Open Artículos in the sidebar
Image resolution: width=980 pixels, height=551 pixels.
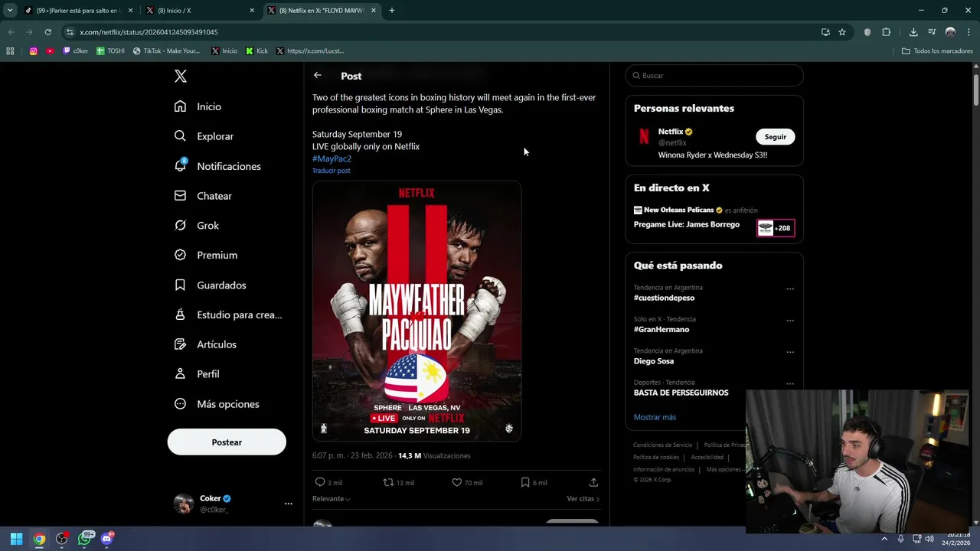click(x=205, y=344)
